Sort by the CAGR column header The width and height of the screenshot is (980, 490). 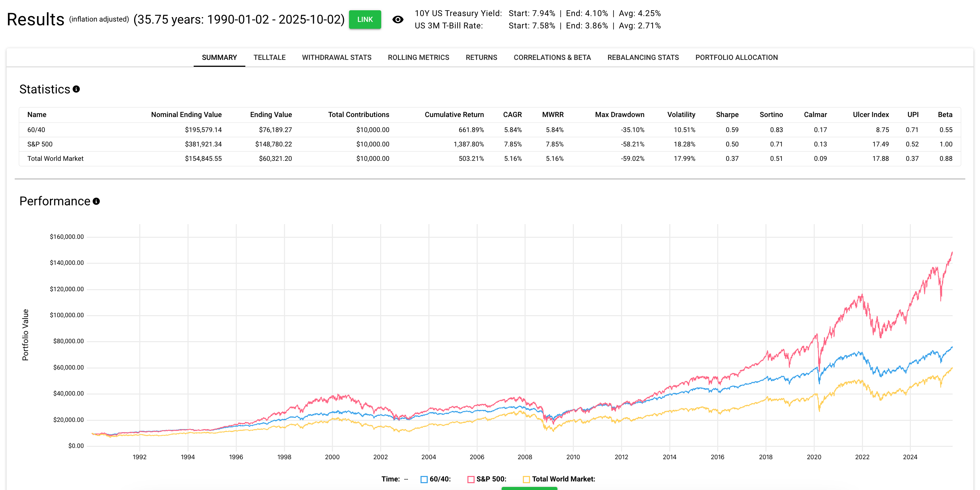[x=512, y=115]
